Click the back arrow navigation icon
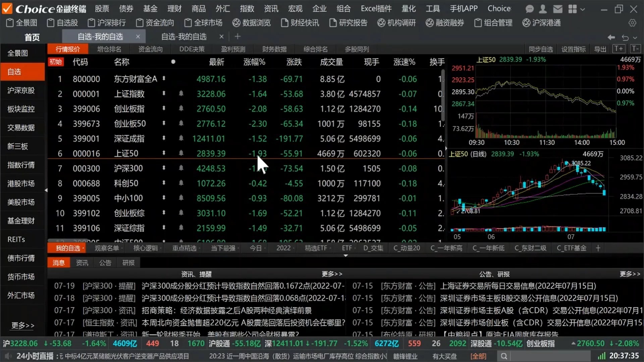The image size is (644, 362). (611, 37)
